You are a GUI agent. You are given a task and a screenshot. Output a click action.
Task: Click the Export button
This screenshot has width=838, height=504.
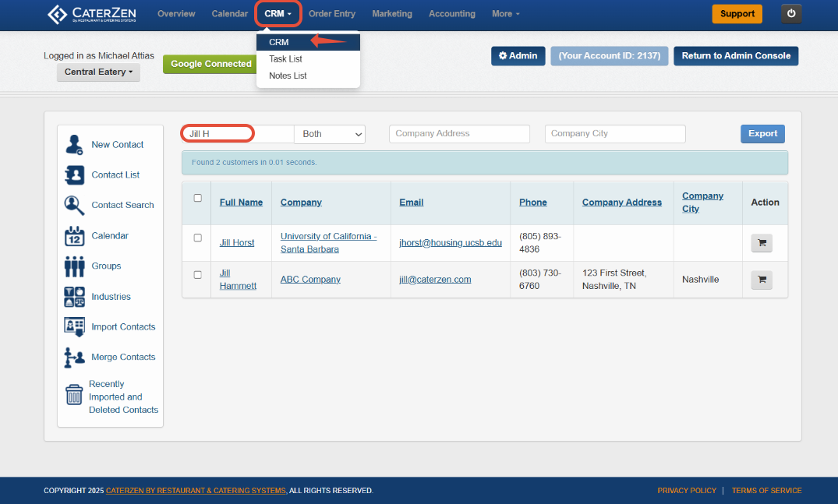click(762, 134)
